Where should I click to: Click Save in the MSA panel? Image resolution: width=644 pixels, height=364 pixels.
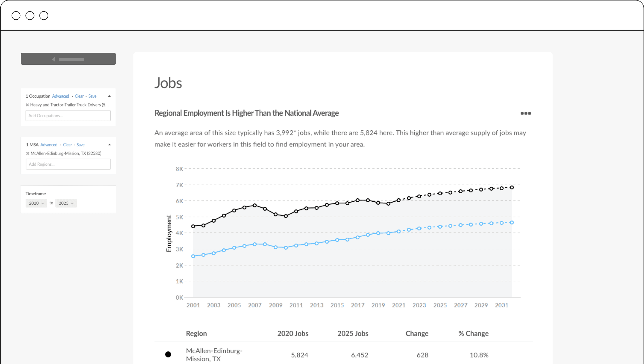[x=80, y=145]
